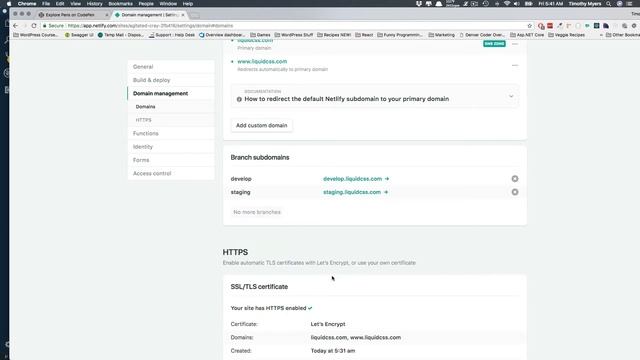Viewport: 640px width, 360px height.
Task: Open Spotlight search in menu bar
Action: pos(609,4)
